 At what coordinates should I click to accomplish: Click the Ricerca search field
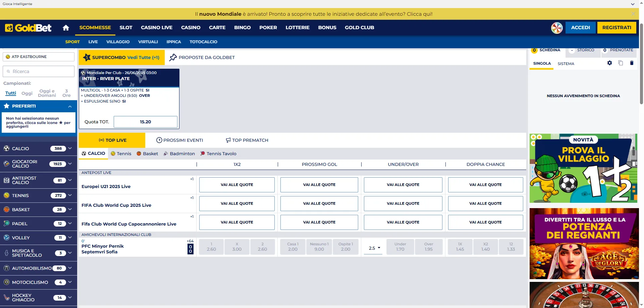(39, 71)
